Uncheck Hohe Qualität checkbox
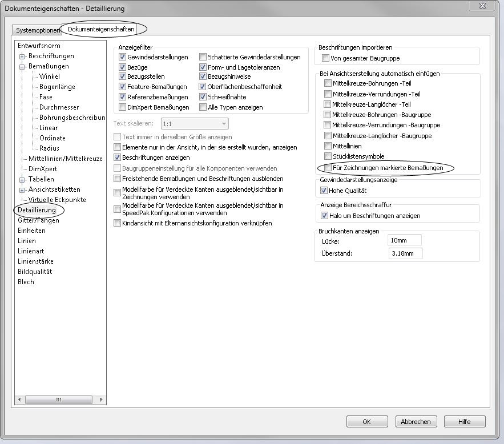Screen dimensions: 504x444 click(324, 191)
